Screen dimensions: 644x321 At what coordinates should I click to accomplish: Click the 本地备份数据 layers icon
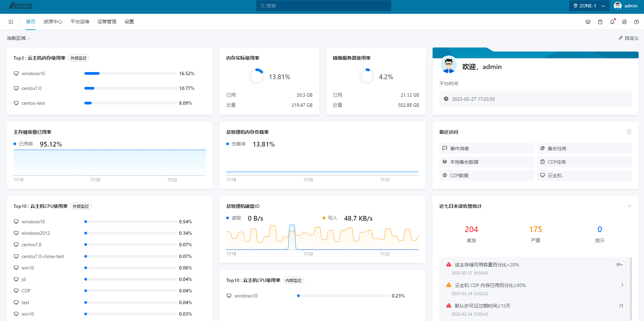click(x=445, y=162)
